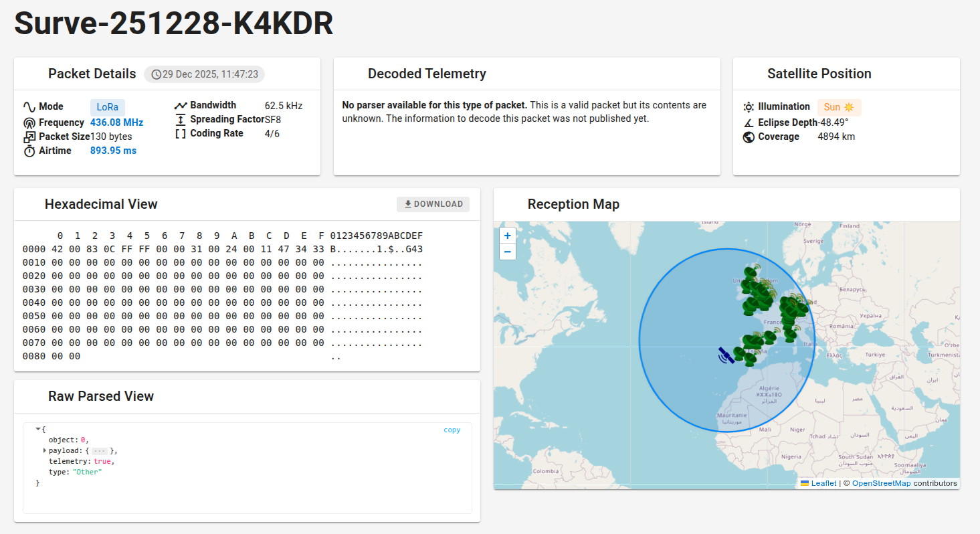Viewport: 980px width, 534px height.
Task: Click the Eclipse Depth angle icon
Action: point(749,123)
